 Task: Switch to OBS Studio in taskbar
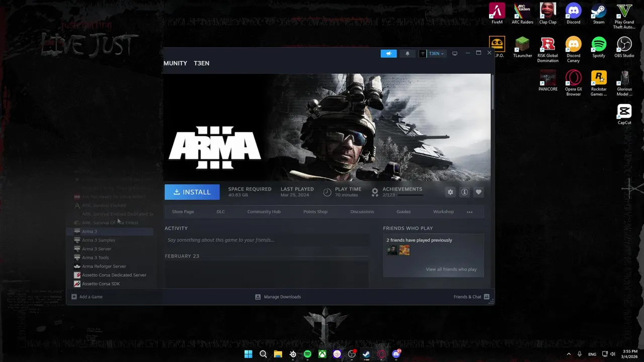click(352, 354)
